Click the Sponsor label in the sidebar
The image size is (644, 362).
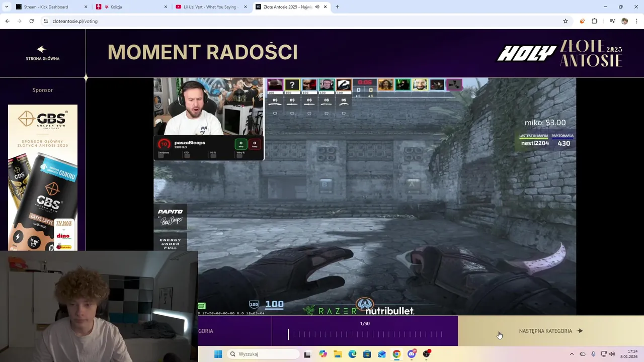tap(42, 90)
